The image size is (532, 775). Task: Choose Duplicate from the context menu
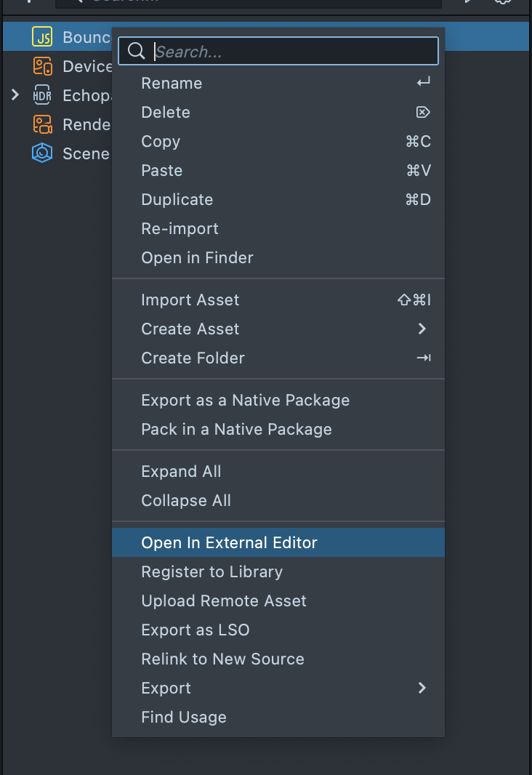[x=177, y=199]
